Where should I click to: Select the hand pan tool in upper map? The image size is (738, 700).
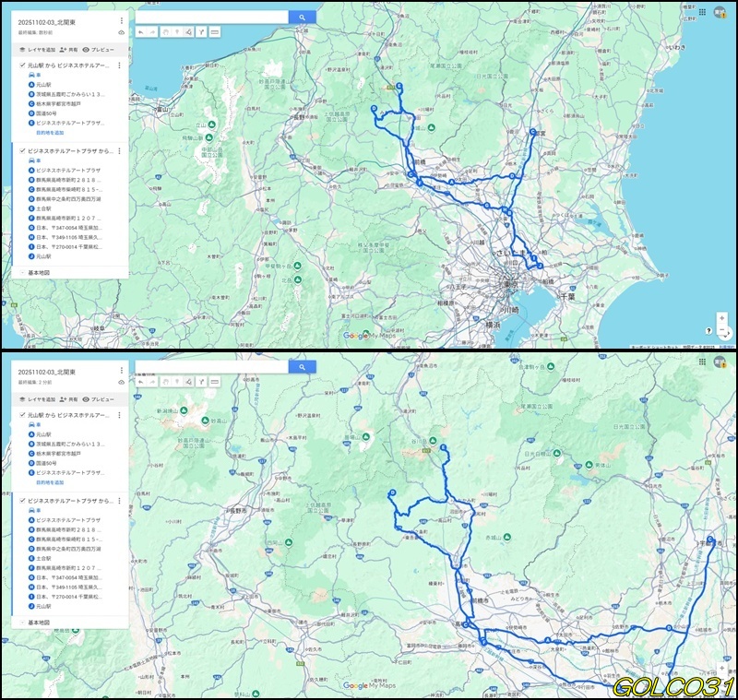click(165, 31)
